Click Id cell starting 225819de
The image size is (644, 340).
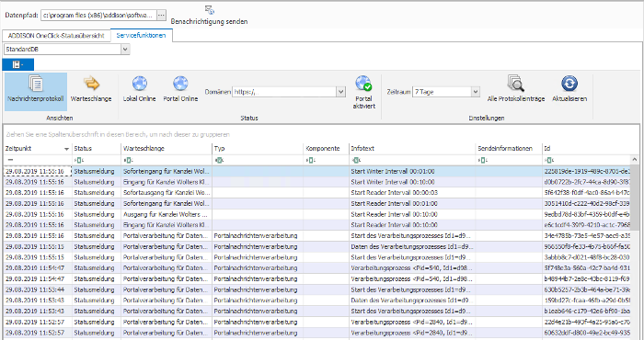point(586,171)
